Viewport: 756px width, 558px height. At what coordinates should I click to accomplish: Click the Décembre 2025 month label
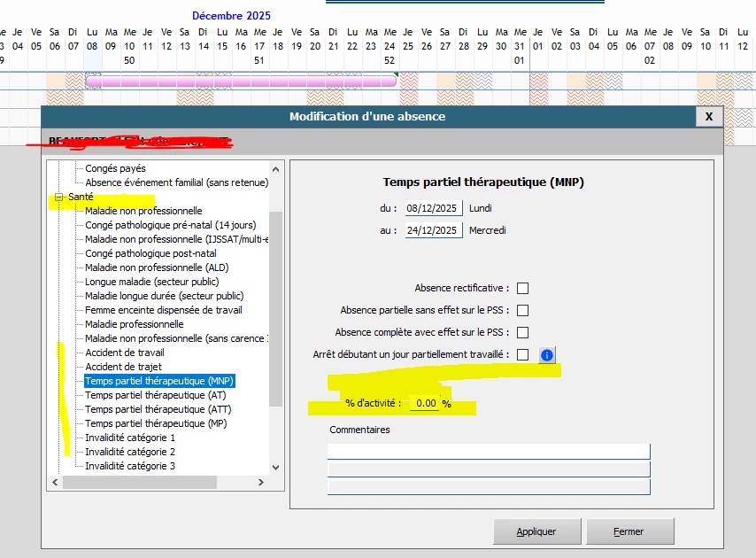(x=231, y=16)
